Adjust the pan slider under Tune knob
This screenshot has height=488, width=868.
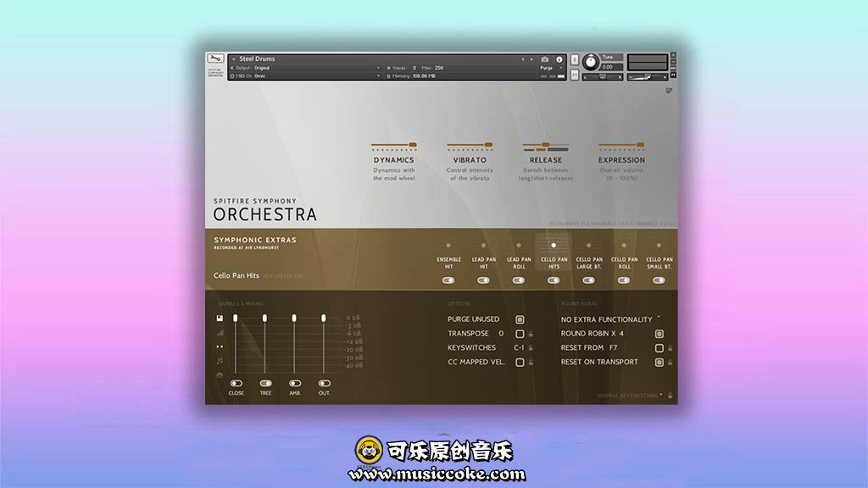pos(603,77)
